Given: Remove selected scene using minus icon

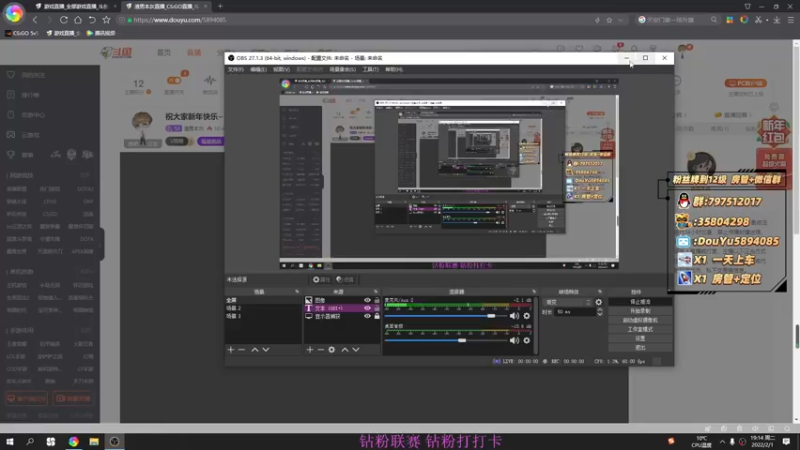Looking at the screenshot, I should click(242, 350).
